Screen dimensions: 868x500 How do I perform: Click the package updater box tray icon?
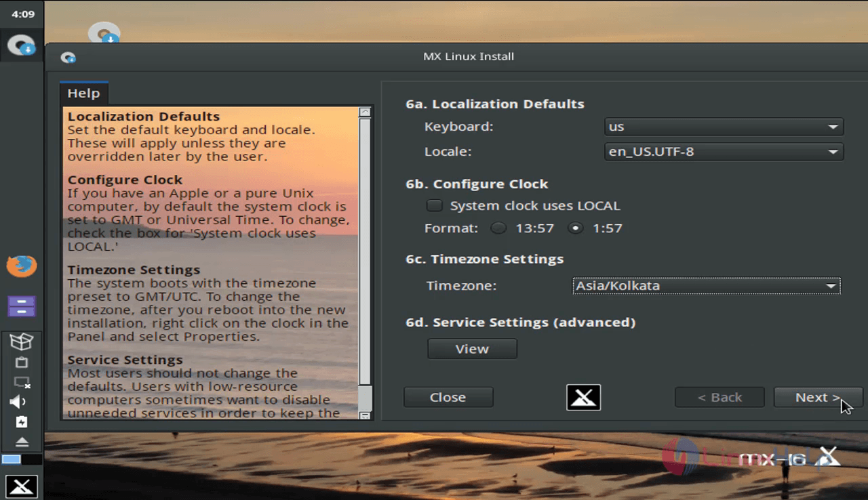point(22,342)
